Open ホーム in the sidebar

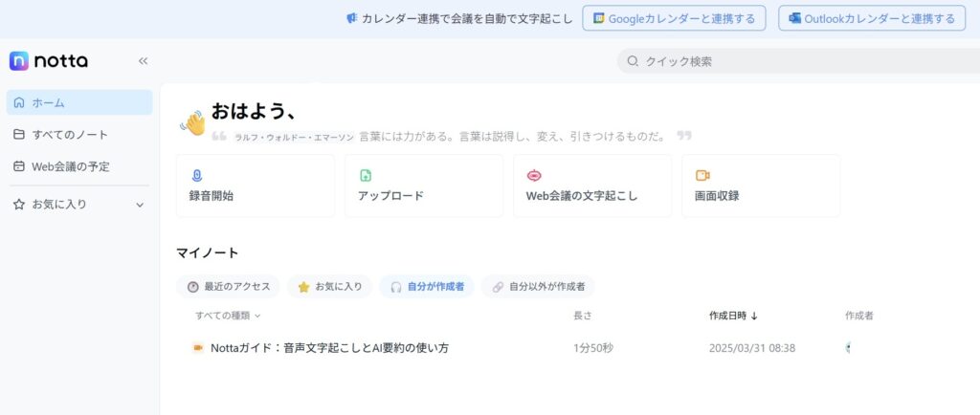[79, 102]
